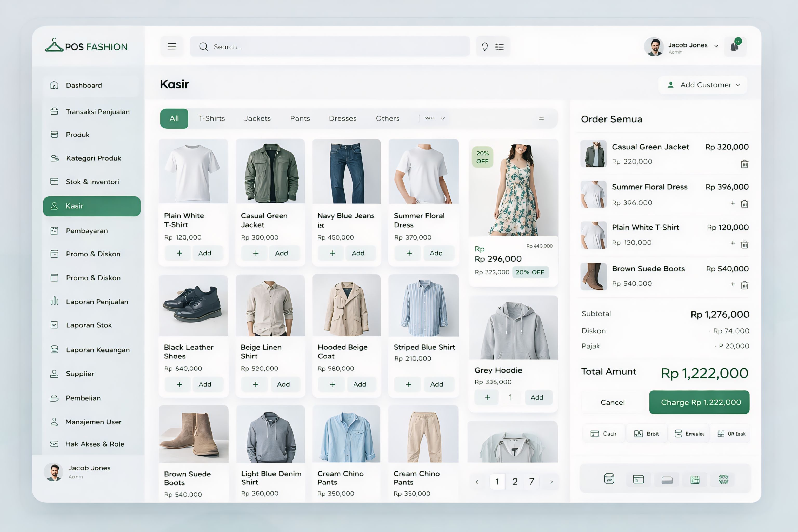Screen dimensions: 798x532
Task: Click the green QR code icon at bottom
Action: pos(723,479)
